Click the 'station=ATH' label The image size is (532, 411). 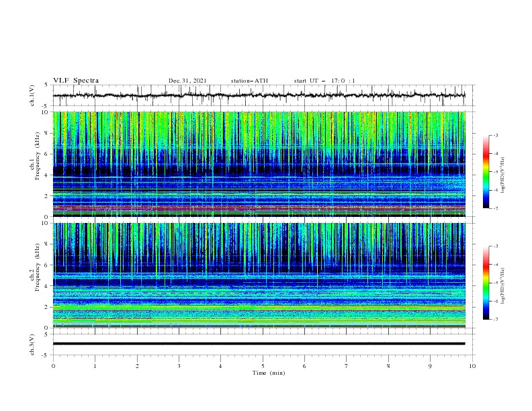[249, 81]
